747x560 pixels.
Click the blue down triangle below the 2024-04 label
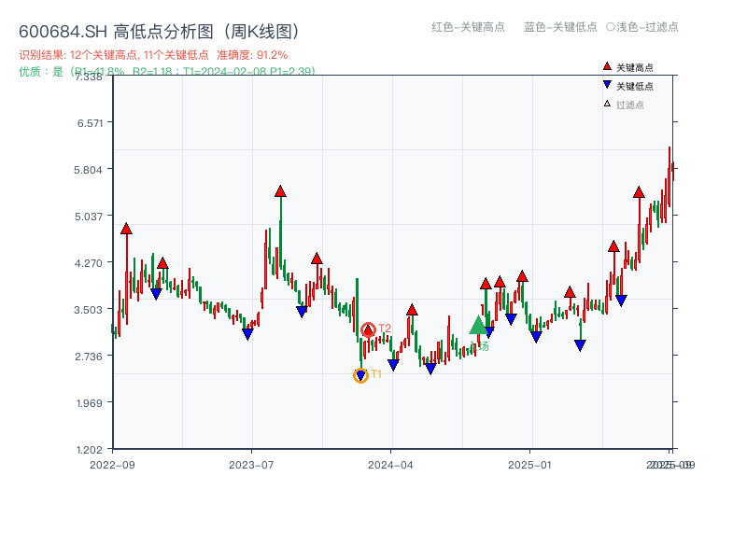(393, 364)
